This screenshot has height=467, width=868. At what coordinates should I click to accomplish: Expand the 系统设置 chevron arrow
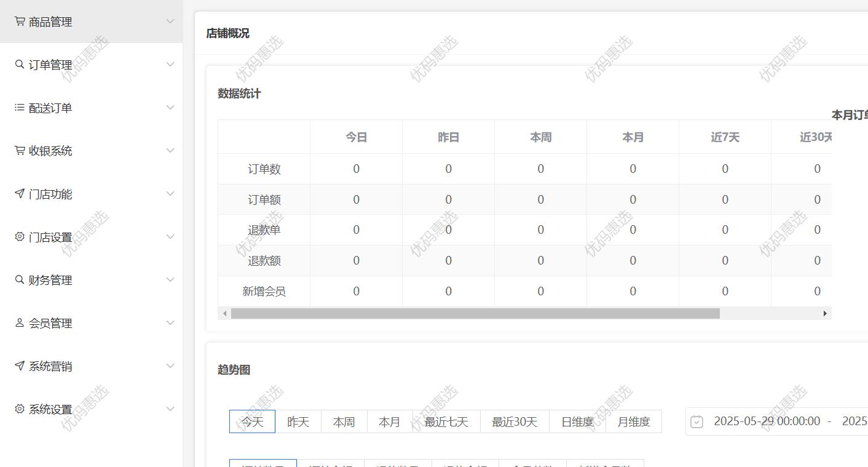coord(170,409)
